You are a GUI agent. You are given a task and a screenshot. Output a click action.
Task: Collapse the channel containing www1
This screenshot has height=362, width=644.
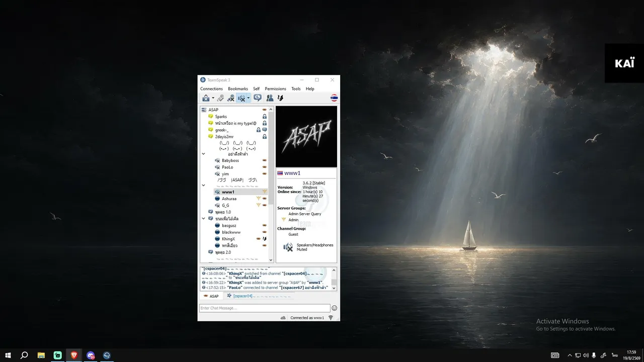click(x=203, y=186)
